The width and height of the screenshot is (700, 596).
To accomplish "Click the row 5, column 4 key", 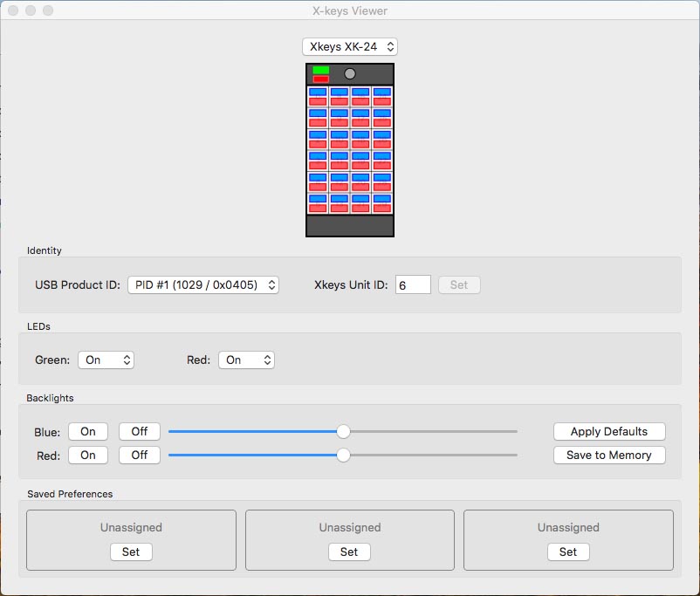I will pos(382,182).
